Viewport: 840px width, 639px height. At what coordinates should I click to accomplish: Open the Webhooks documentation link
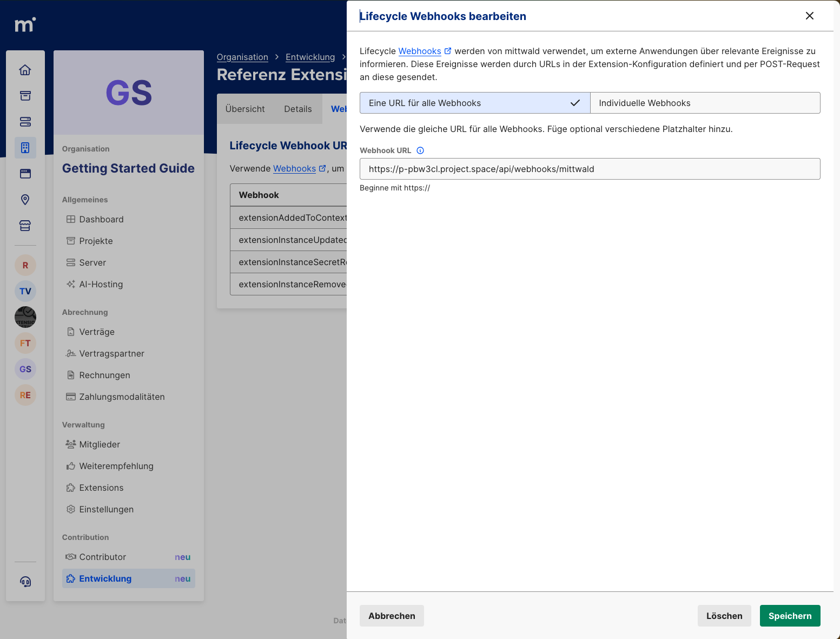tap(420, 50)
